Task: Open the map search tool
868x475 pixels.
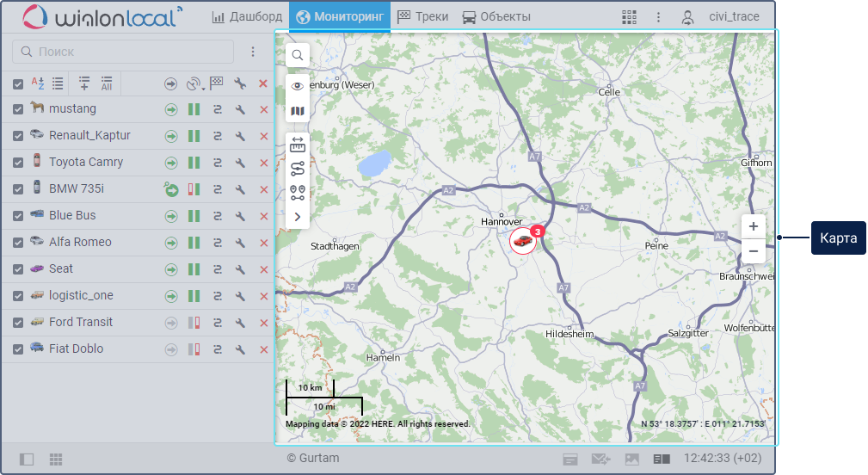Action: pos(297,55)
